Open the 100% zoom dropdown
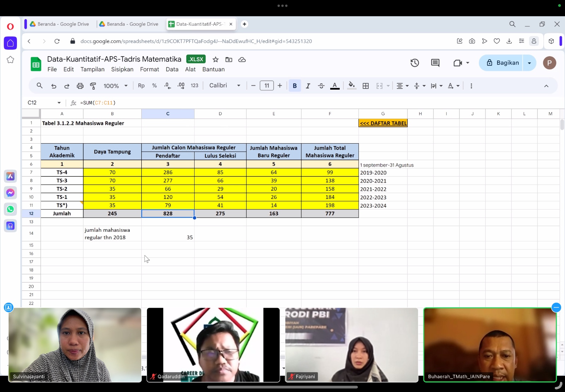Viewport: 565px width, 392px height. click(115, 86)
